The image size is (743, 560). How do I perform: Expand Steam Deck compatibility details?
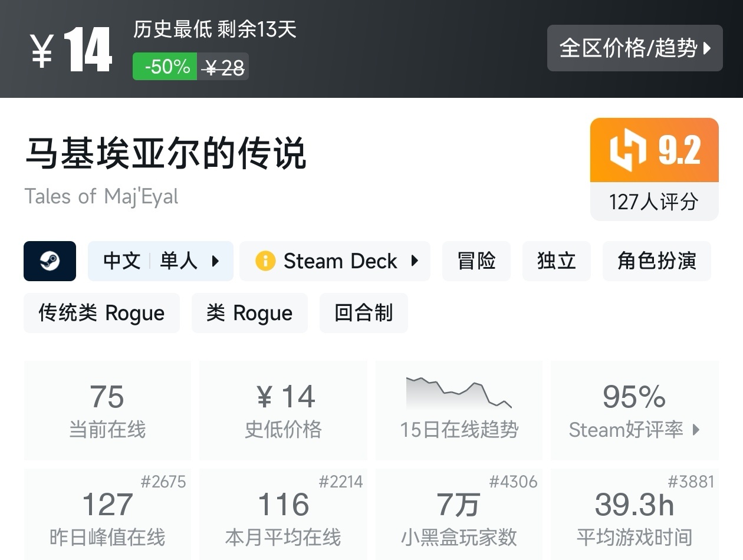point(334,261)
